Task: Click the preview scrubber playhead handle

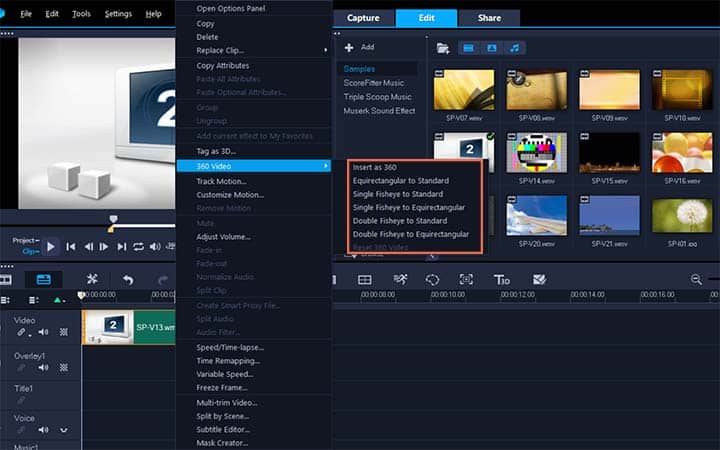Action: point(113,219)
